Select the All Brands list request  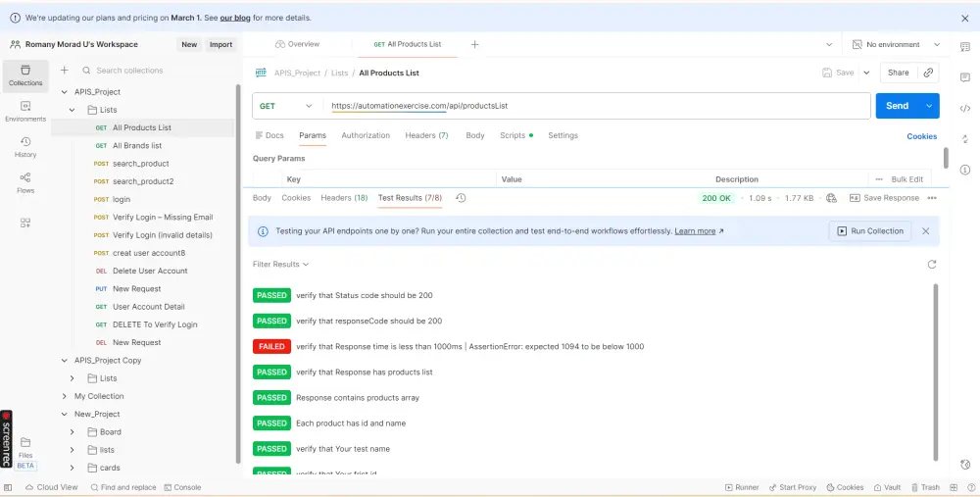coord(144,146)
